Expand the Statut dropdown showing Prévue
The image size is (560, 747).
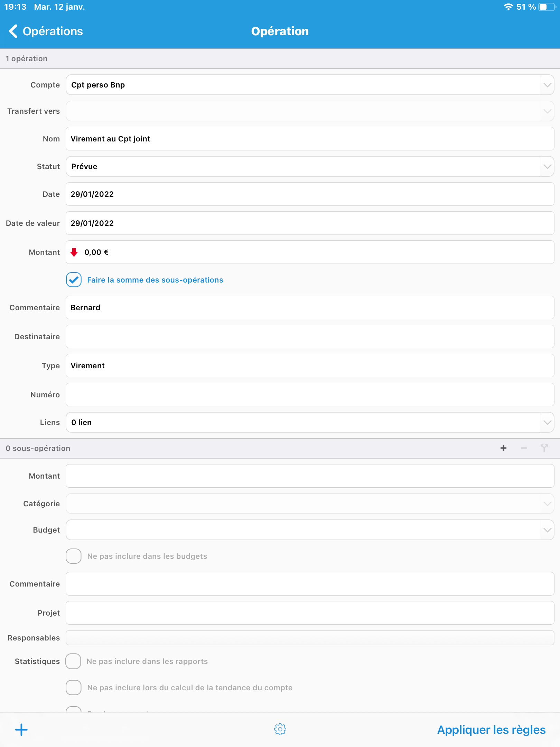(x=547, y=166)
